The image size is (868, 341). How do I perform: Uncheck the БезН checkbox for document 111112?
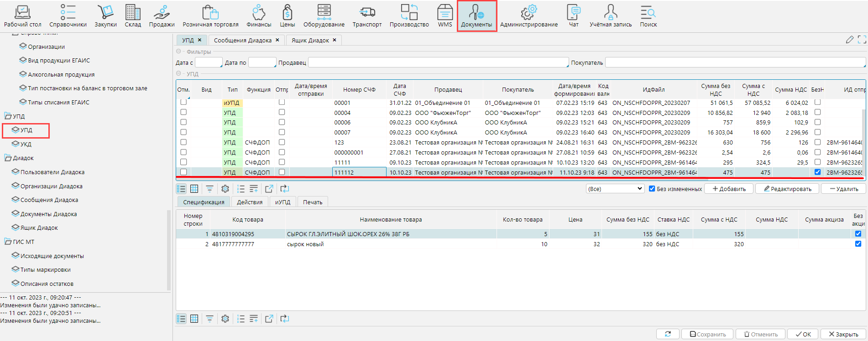click(817, 172)
